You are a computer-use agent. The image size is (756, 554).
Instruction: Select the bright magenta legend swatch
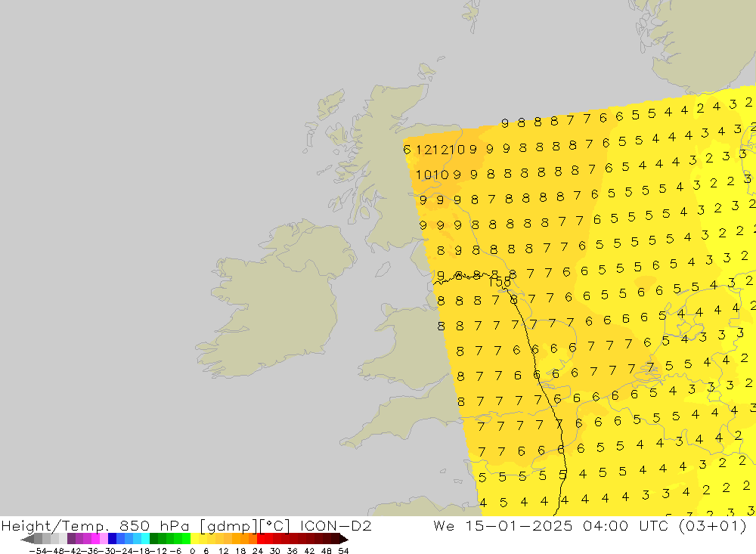point(95,539)
